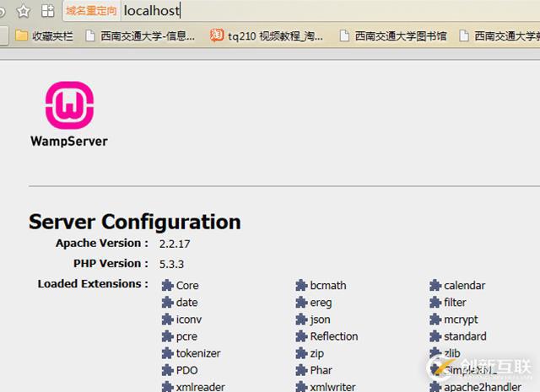Screen dimensions: 540x392
Task: Click the page icon of 西南交通大学-信息 bookmark
Action: 90,35
